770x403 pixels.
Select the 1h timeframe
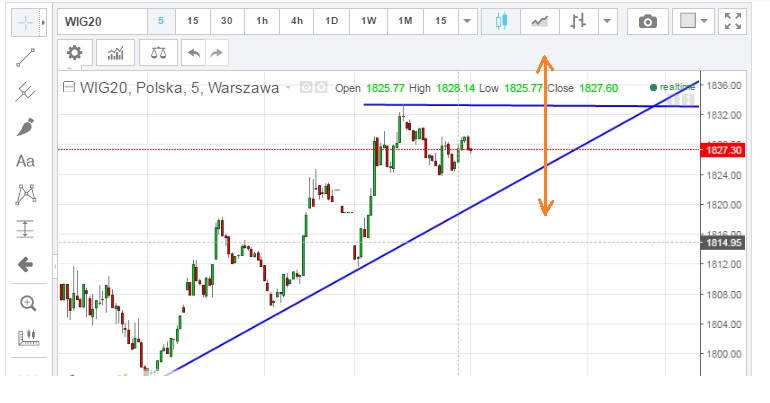262,21
